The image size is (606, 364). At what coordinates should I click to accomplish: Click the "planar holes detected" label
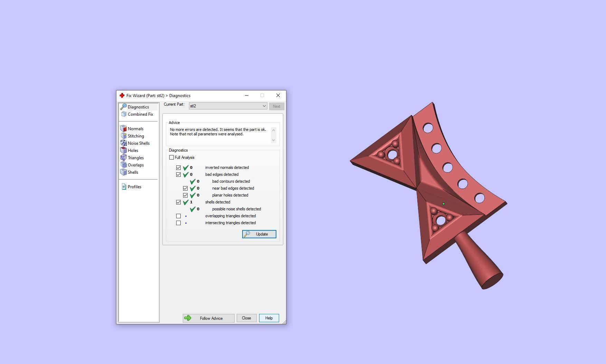[230, 195]
